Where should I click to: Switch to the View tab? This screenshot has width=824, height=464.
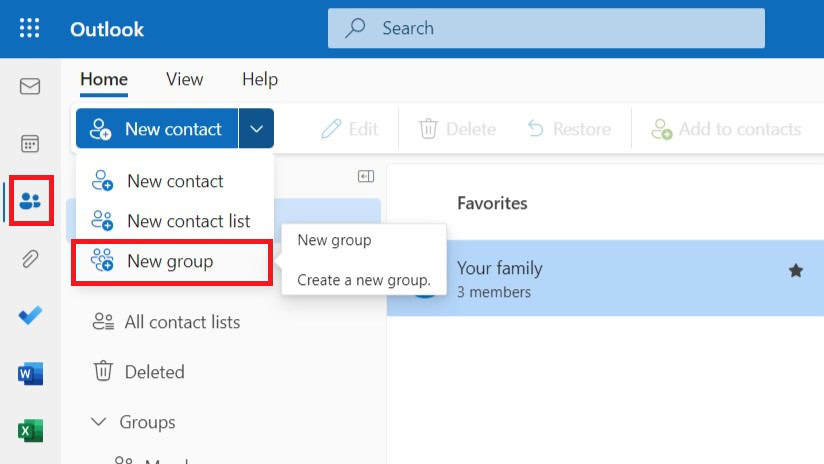[184, 79]
